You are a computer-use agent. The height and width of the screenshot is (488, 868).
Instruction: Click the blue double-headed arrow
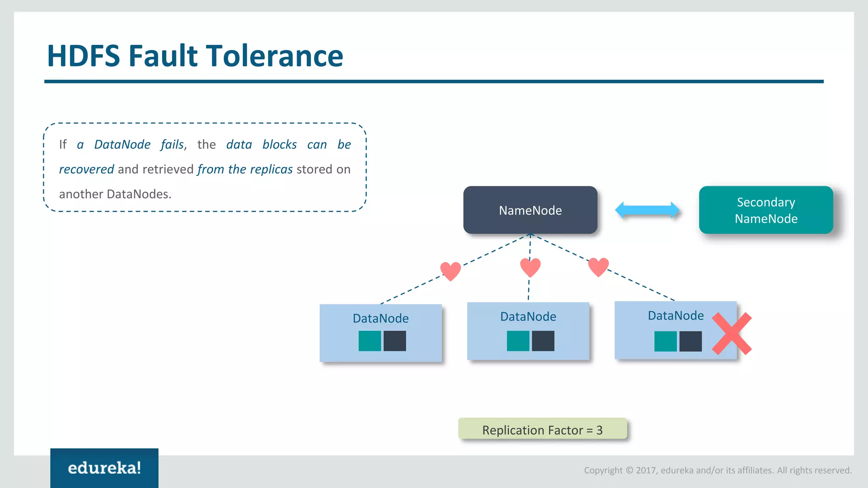[647, 210]
